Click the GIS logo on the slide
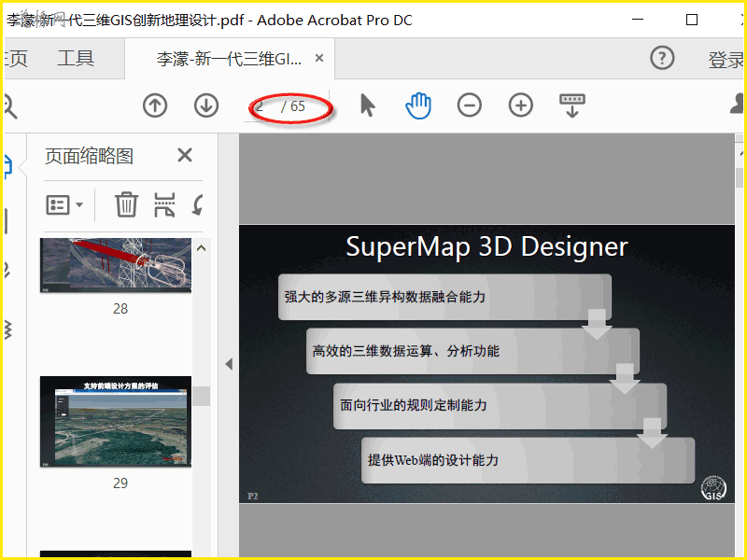This screenshot has width=747, height=560. [x=713, y=488]
